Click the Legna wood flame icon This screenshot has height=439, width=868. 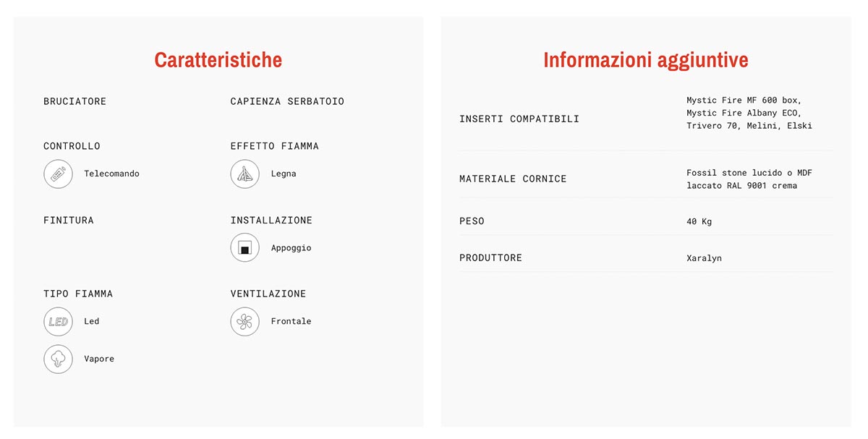tap(244, 174)
